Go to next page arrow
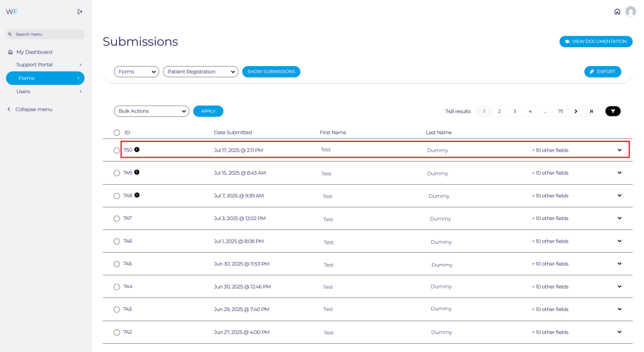 coord(575,111)
